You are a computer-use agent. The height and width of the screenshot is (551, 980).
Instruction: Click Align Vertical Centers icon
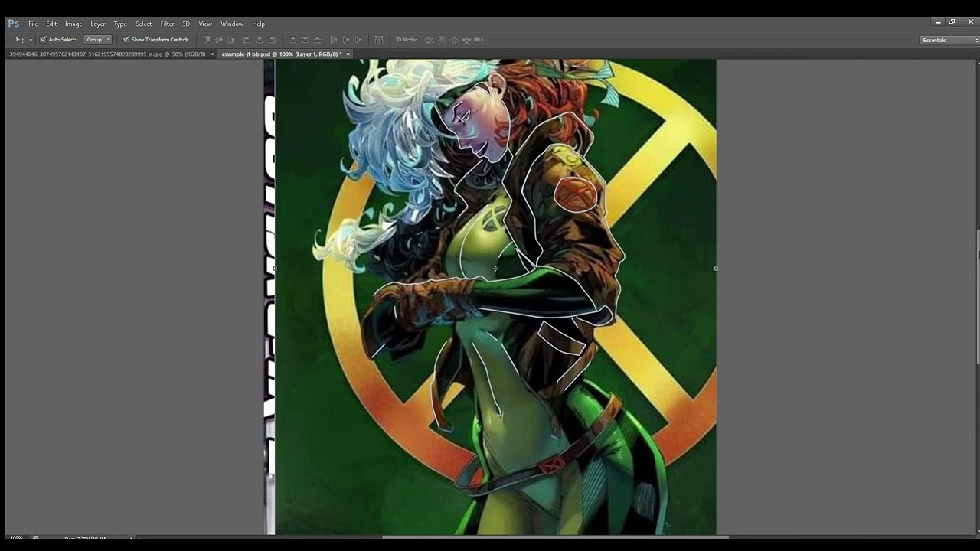pos(219,39)
